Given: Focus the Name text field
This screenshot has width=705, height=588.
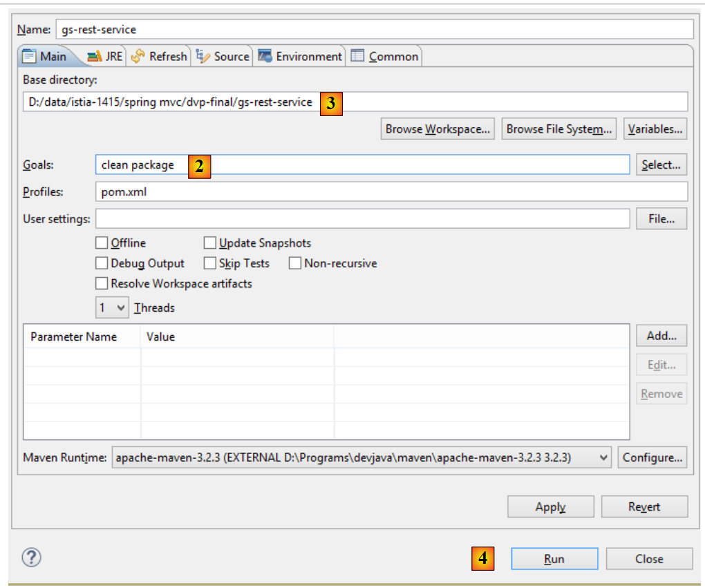Looking at the screenshot, I should pyautogui.click(x=373, y=30).
